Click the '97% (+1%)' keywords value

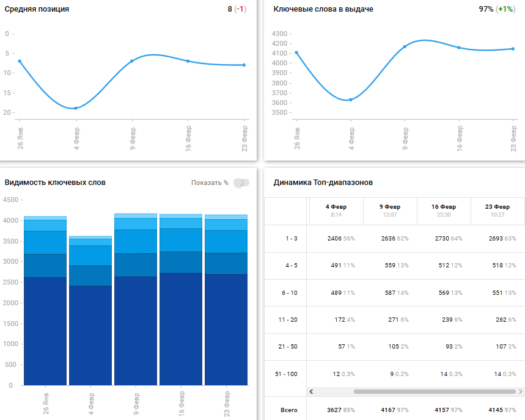pos(496,9)
